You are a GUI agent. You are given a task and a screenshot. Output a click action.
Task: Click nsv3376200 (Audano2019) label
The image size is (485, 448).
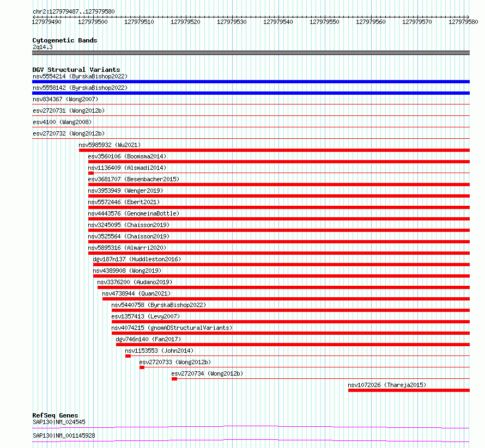coord(135,282)
